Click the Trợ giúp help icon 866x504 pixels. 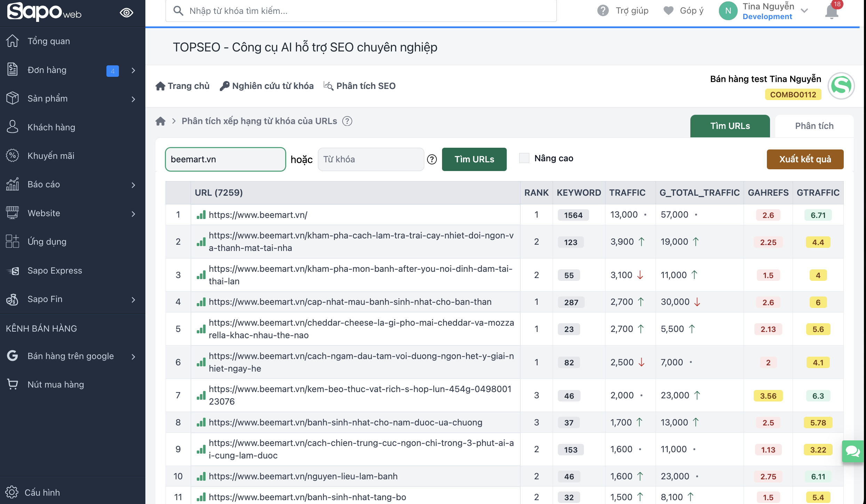coord(603,11)
